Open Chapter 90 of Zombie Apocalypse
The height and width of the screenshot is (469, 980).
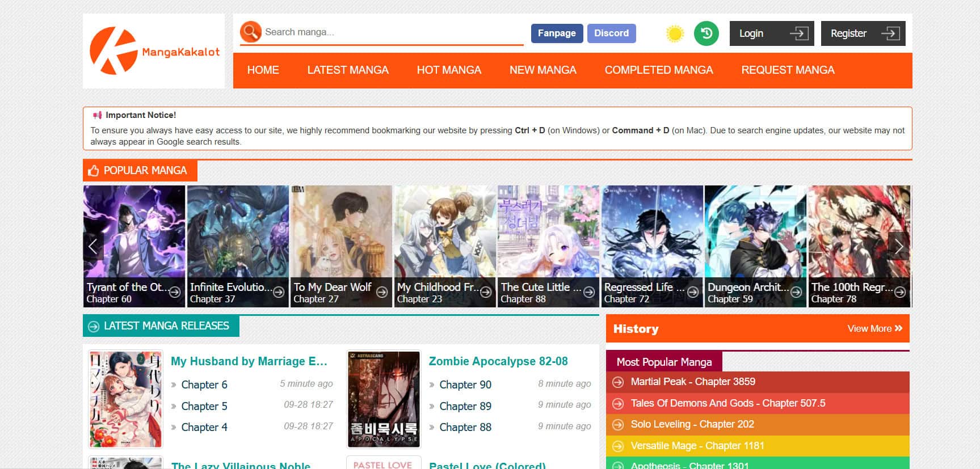465,385
